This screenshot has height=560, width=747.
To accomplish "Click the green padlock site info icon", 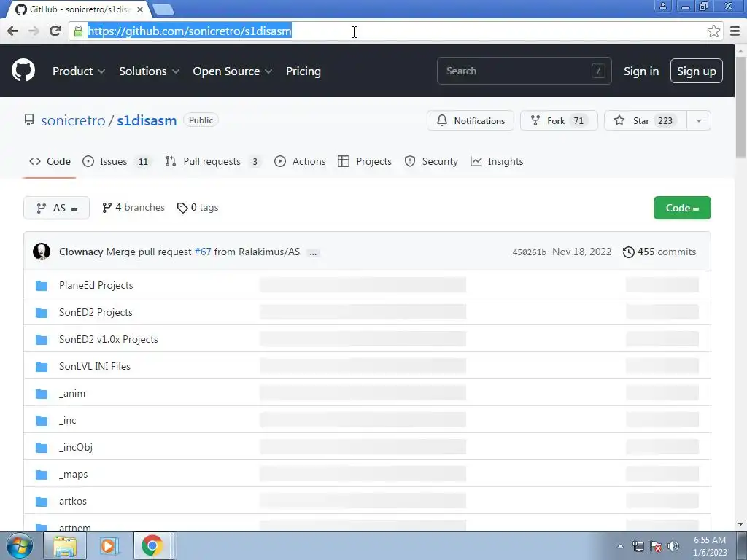I will 78,31.
